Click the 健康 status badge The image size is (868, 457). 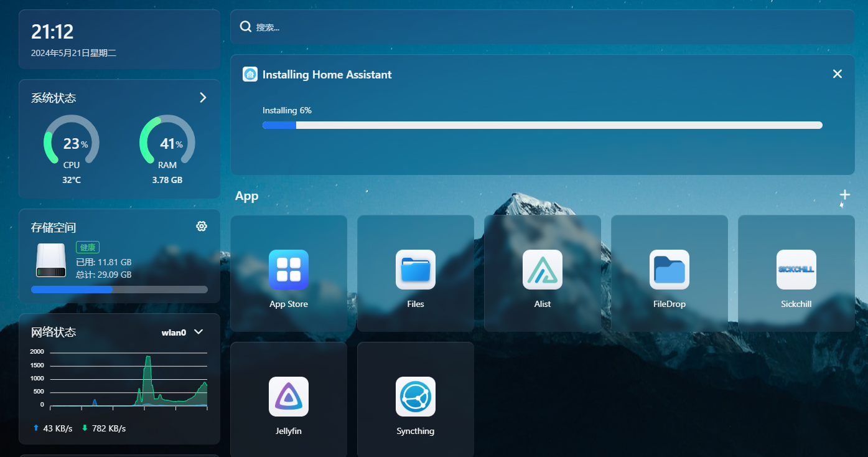[88, 247]
